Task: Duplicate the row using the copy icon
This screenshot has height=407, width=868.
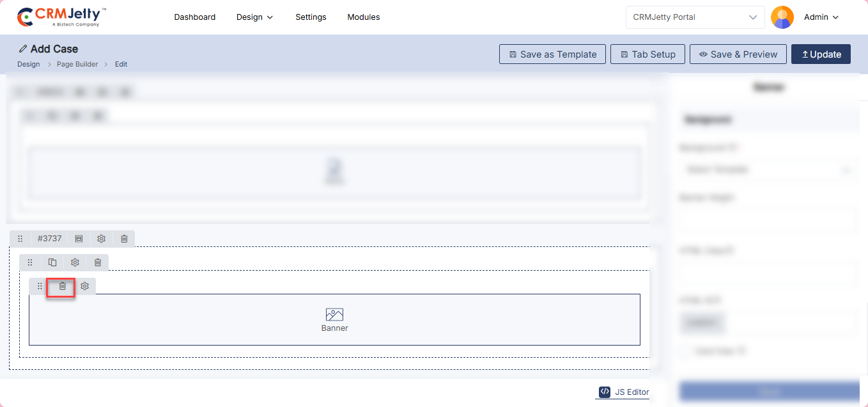Action: 52,262
